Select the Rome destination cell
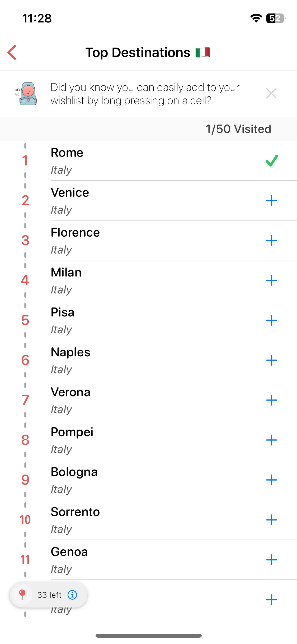Image resolution: width=297 pixels, height=644 pixels. tap(148, 160)
